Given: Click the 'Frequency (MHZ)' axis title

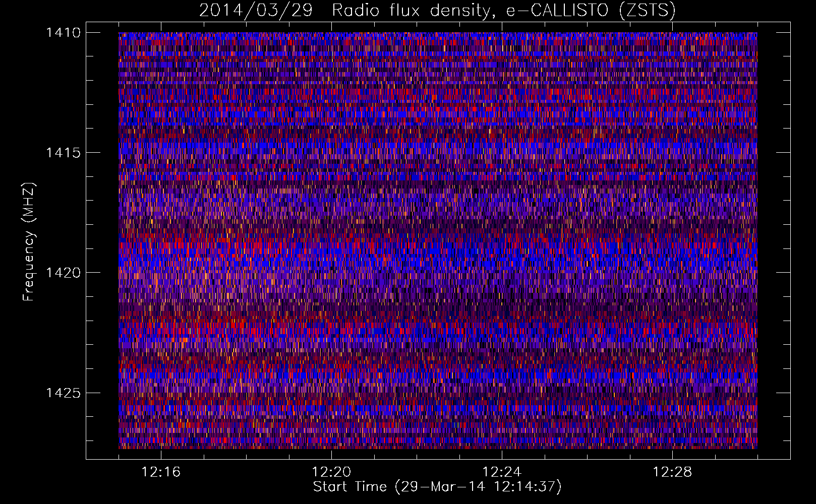Looking at the screenshot, I should 29,241.
